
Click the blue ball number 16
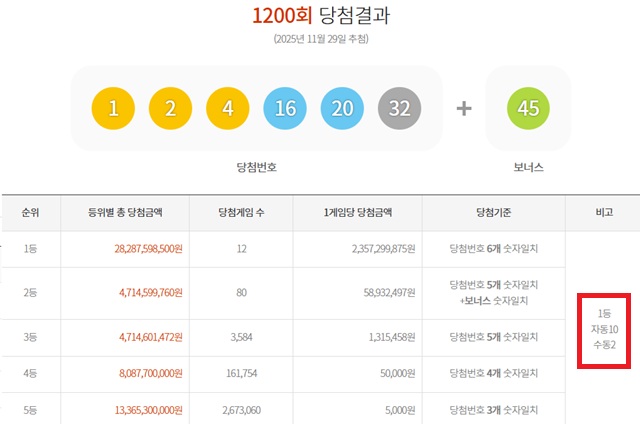click(285, 108)
